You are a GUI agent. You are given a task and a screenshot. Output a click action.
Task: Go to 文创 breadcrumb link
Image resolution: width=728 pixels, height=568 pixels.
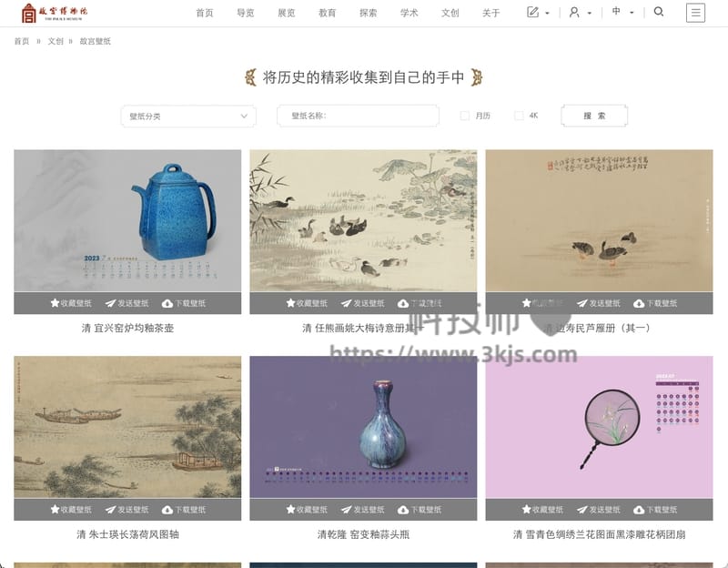56,41
